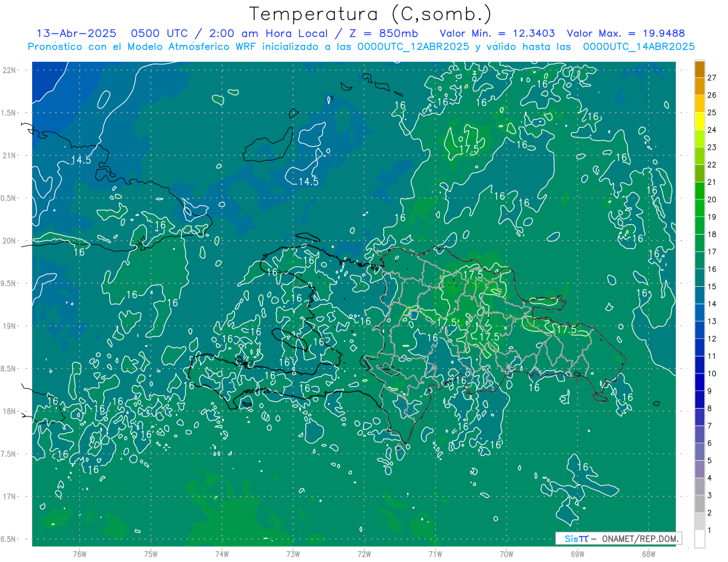Click the 17N latitude label
This screenshot has height=562, width=728.
(10, 497)
